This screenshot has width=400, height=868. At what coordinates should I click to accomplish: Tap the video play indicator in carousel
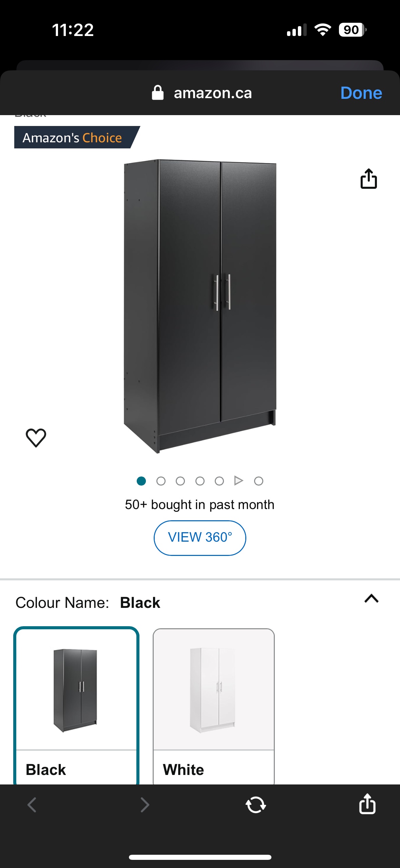[239, 481]
